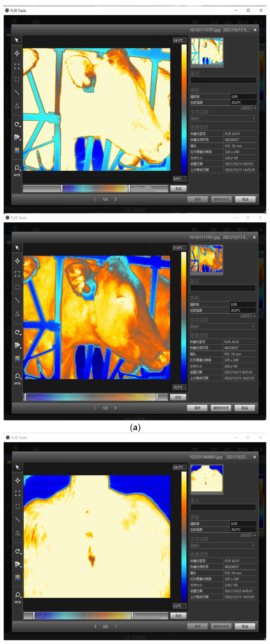The height and width of the screenshot is (644, 270).
Task: Click the arrow pointer tool in 1022011464001.jpg editor
Action: (x=18, y=467)
